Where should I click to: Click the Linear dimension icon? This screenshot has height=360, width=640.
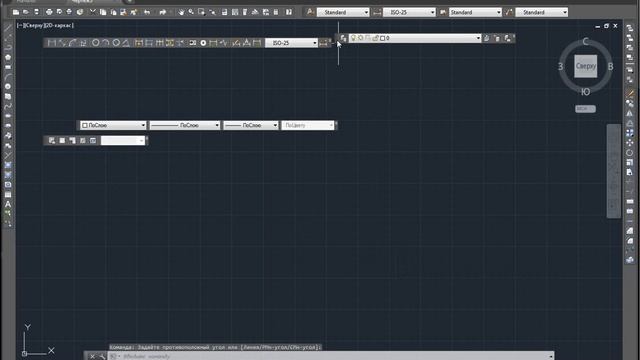(x=52, y=43)
